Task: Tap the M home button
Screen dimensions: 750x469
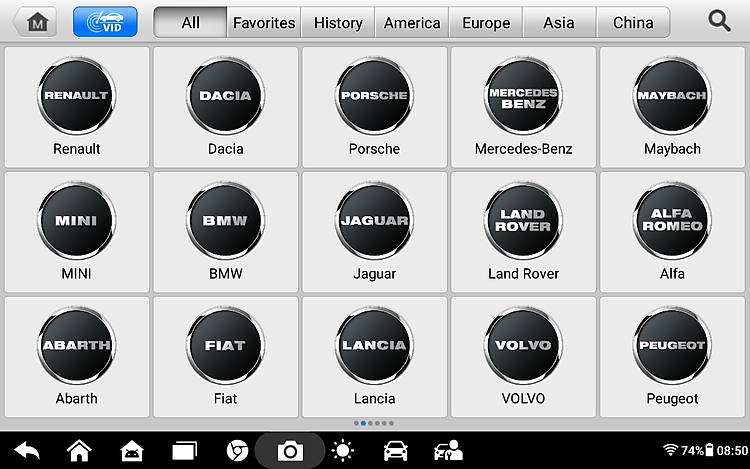Action: pyautogui.click(x=36, y=22)
